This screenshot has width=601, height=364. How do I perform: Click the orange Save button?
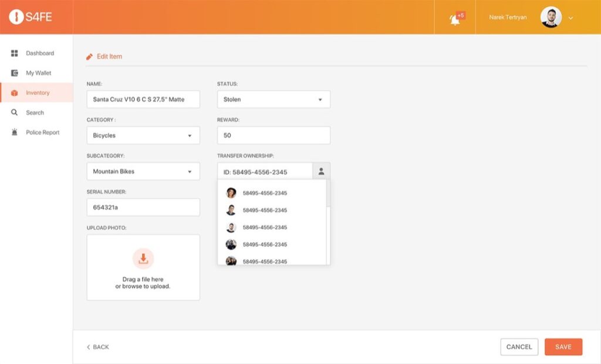pyautogui.click(x=563, y=347)
